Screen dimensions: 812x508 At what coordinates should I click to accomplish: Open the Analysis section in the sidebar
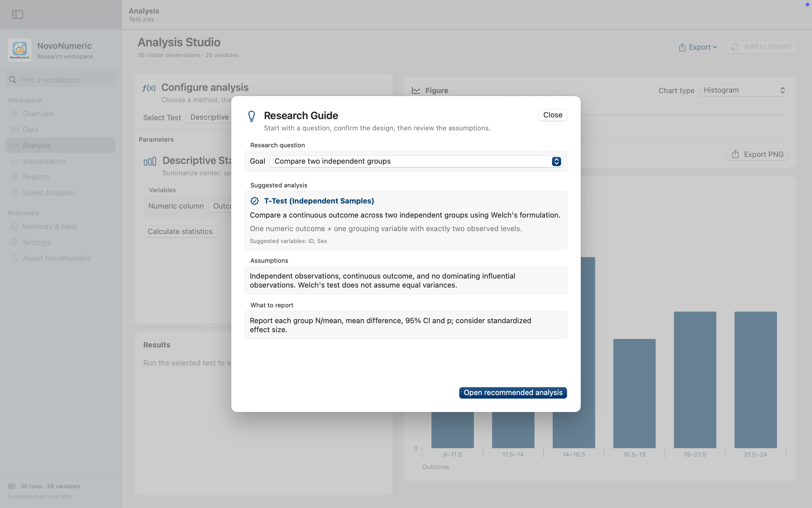coord(61,145)
